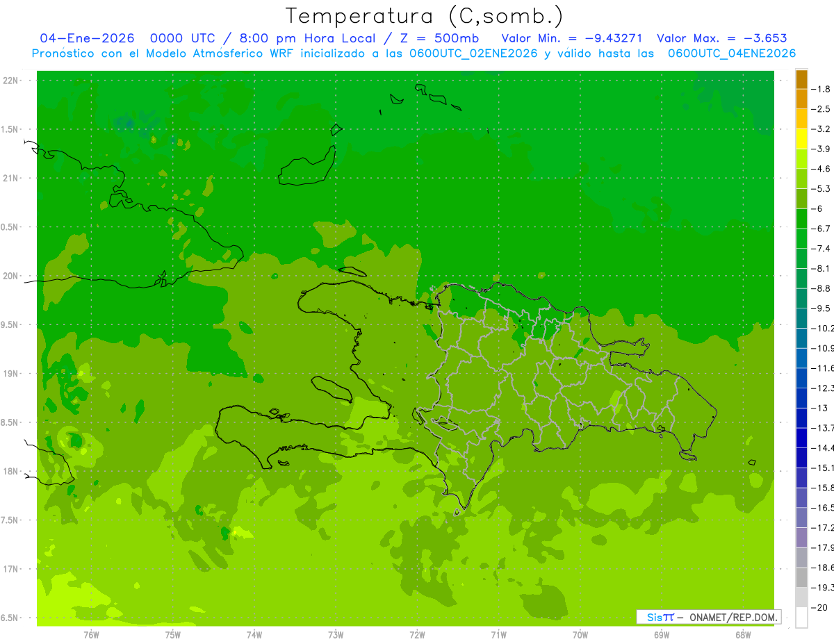This screenshot has width=834, height=644.
Task: Select the dark orange swatch above -1.8
Action: (801, 79)
